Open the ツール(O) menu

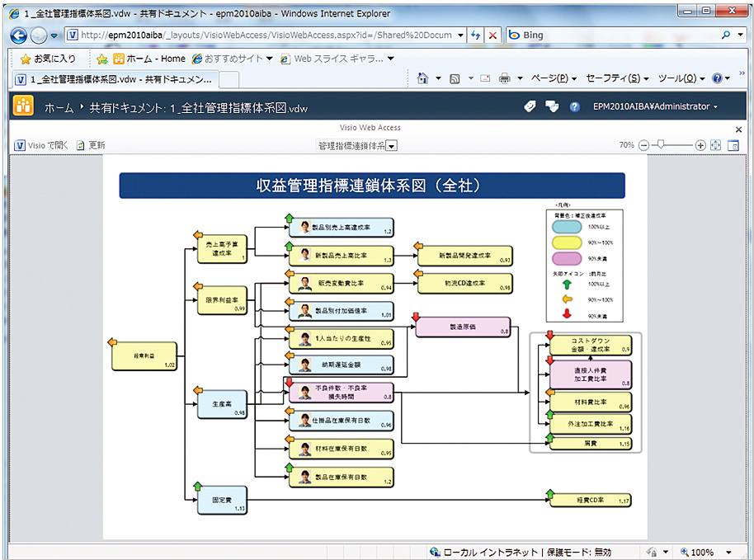point(681,78)
